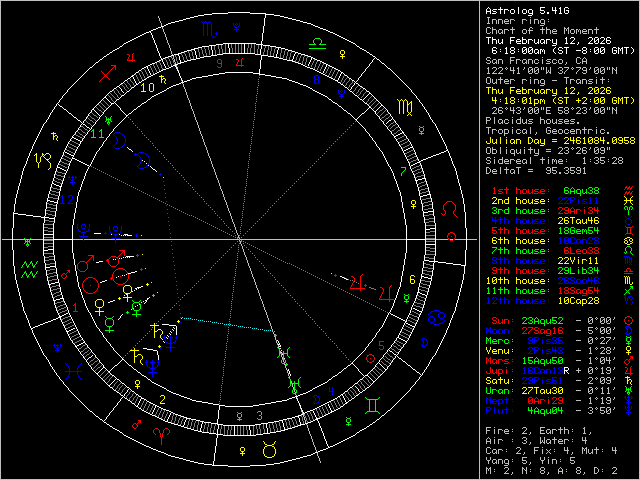Image resolution: width=640 pixels, height=480 pixels.
Task: Click the Taurus glyph at the wheel bottom
Action: (269, 451)
